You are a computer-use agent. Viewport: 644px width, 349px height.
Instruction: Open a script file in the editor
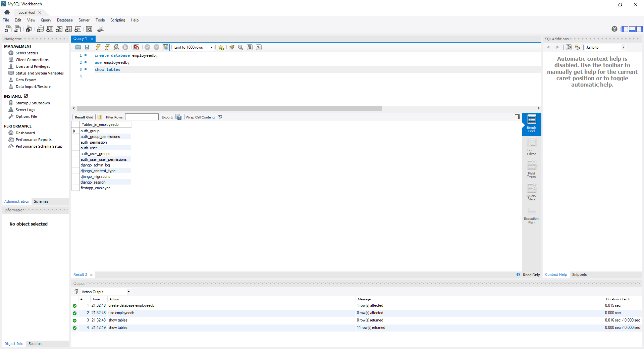[78, 47]
